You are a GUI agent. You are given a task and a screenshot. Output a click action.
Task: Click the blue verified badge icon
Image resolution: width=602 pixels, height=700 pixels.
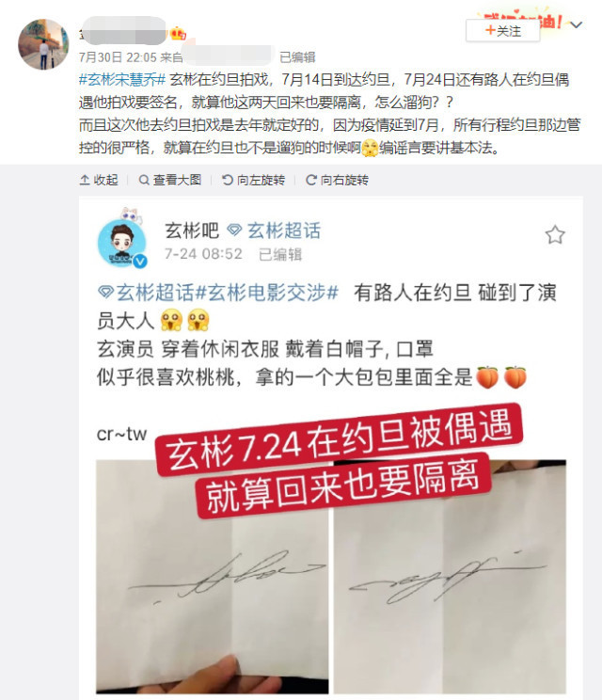pos(140,261)
